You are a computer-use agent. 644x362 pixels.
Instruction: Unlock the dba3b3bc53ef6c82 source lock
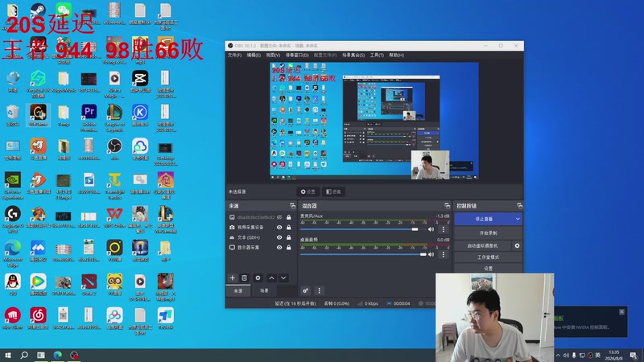tap(289, 217)
